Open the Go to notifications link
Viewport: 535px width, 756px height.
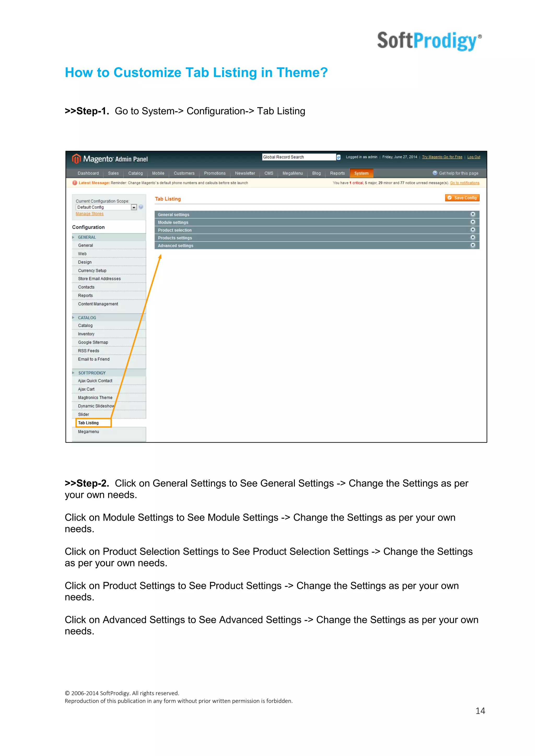464,183
